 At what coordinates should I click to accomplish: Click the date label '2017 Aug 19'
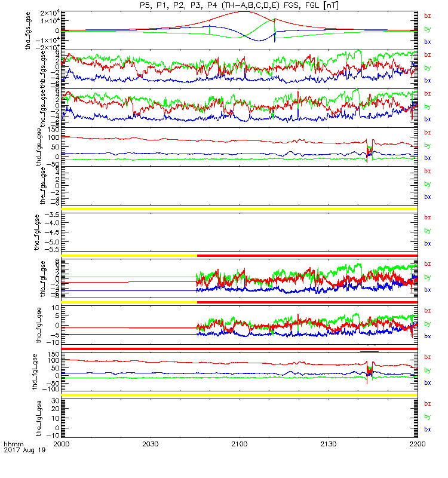coord(24,450)
